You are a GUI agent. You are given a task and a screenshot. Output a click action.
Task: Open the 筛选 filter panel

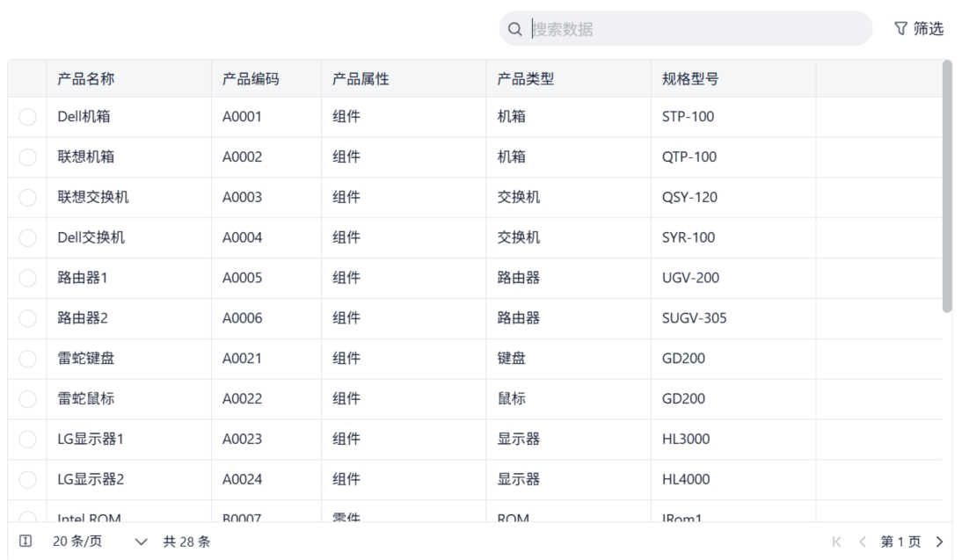(919, 29)
